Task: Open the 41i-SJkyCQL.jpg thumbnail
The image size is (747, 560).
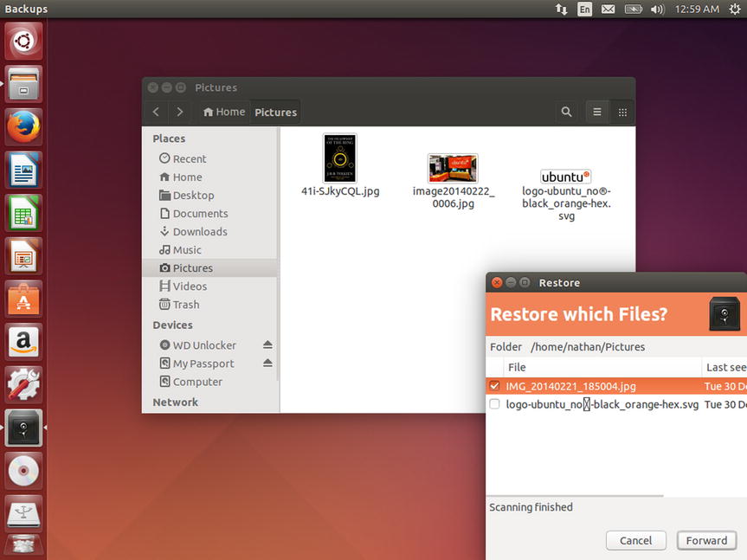Action: [x=340, y=158]
